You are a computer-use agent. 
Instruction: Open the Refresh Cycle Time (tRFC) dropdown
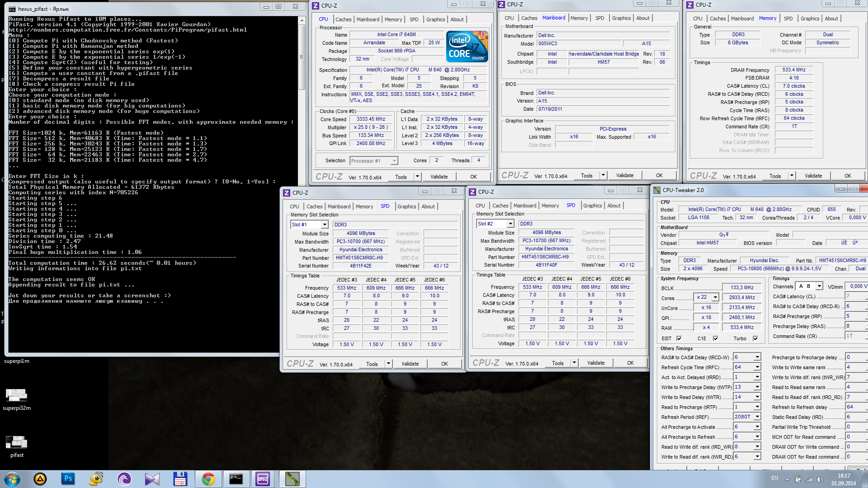coord(757,367)
